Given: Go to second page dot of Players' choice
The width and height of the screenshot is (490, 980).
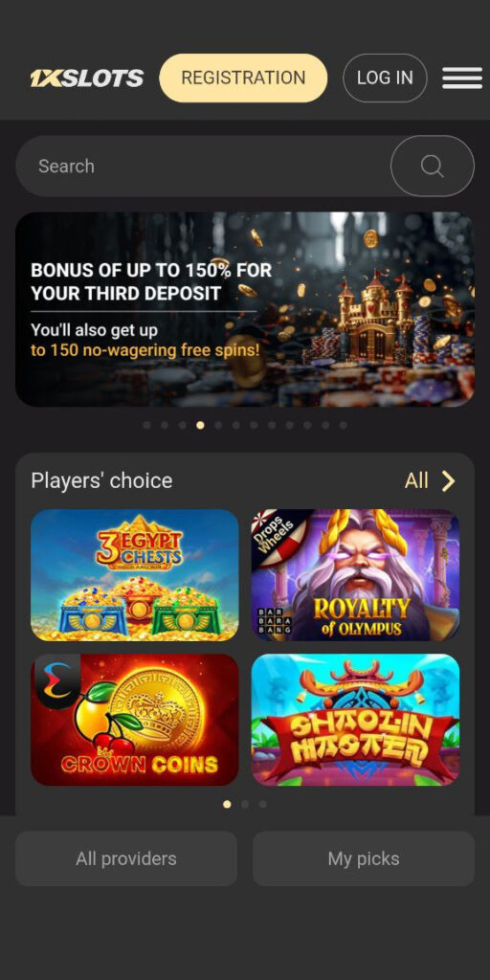Looking at the screenshot, I should (245, 804).
